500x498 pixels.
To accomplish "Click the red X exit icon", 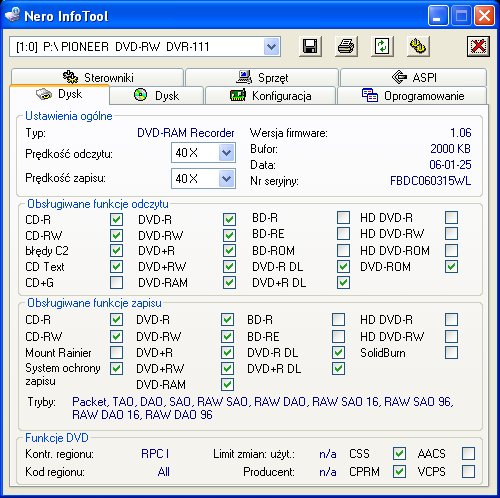I will click(478, 46).
